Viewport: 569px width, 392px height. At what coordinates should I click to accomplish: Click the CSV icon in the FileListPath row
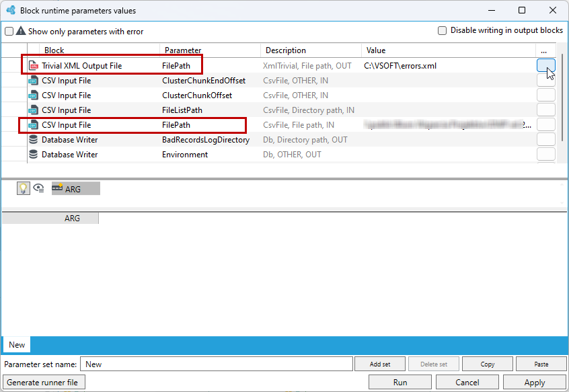[x=34, y=110]
